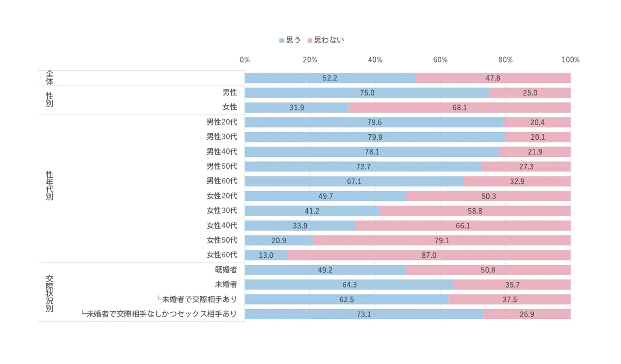Click the 女性20代 50.3 pink segment
The image size is (621, 364).
point(488,196)
